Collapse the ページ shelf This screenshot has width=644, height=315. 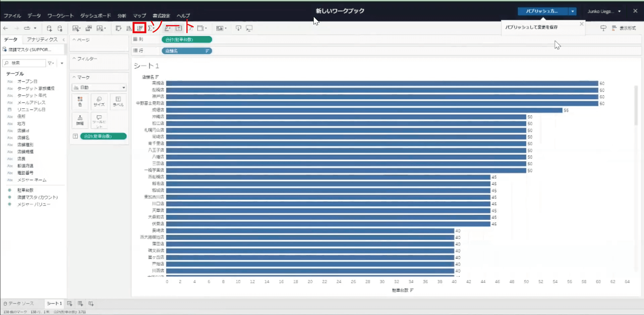(74, 40)
